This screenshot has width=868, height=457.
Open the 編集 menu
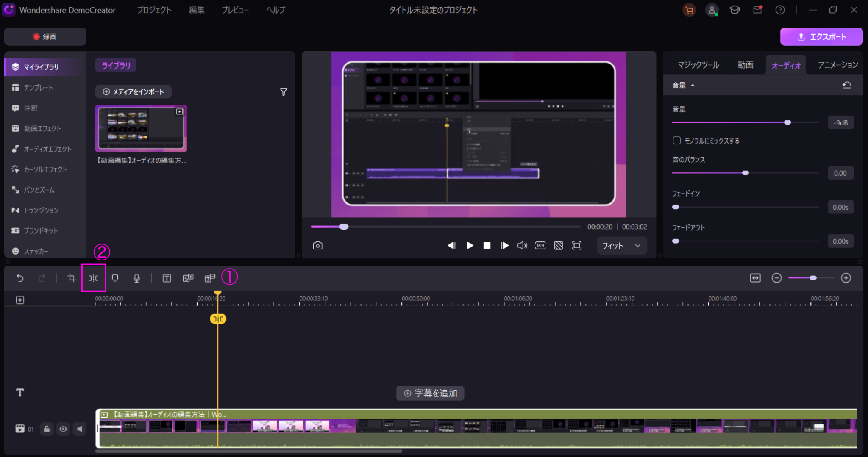pyautogui.click(x=197, y=10)
